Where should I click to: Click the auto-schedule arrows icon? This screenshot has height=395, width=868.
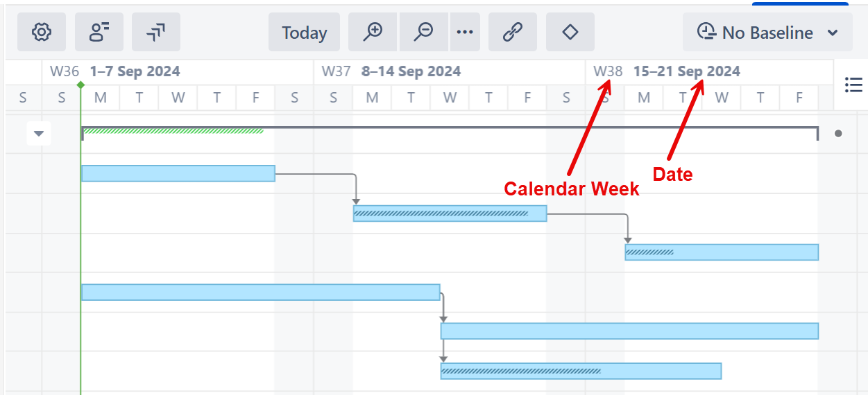[155, 32]
